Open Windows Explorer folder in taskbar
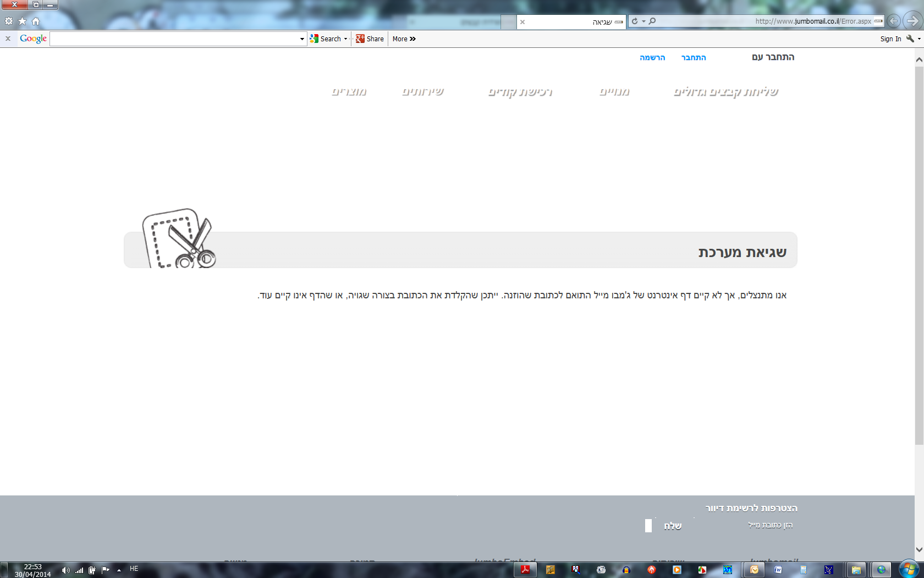The height and width of the screenshot is (578, 924). [856, 570]
